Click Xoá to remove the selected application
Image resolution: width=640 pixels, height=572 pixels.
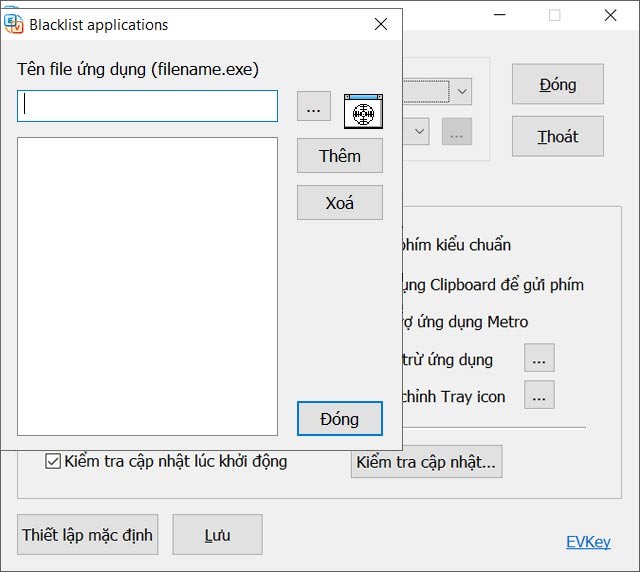pos(340,203)
